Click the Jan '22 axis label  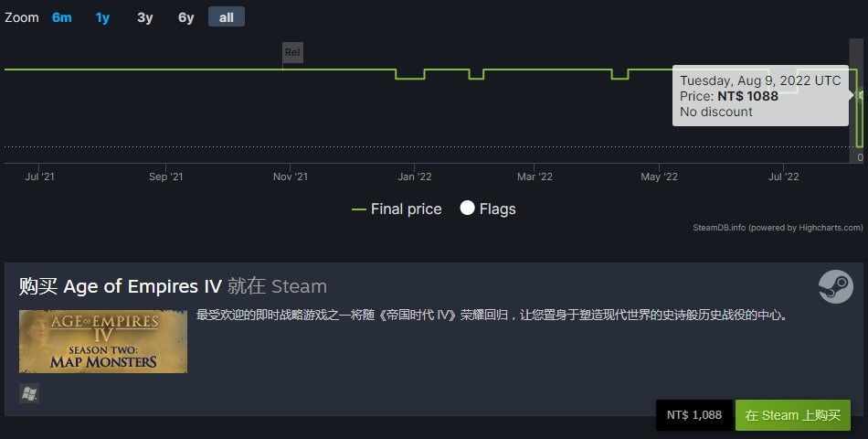coord(415,177)
